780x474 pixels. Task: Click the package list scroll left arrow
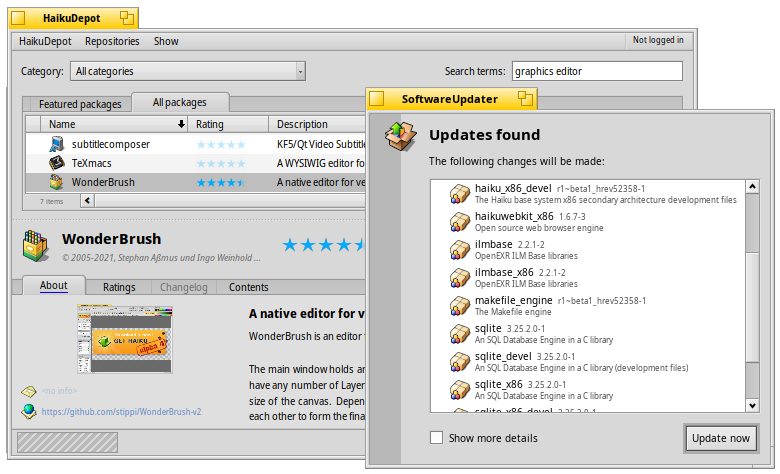pos(88,200)
